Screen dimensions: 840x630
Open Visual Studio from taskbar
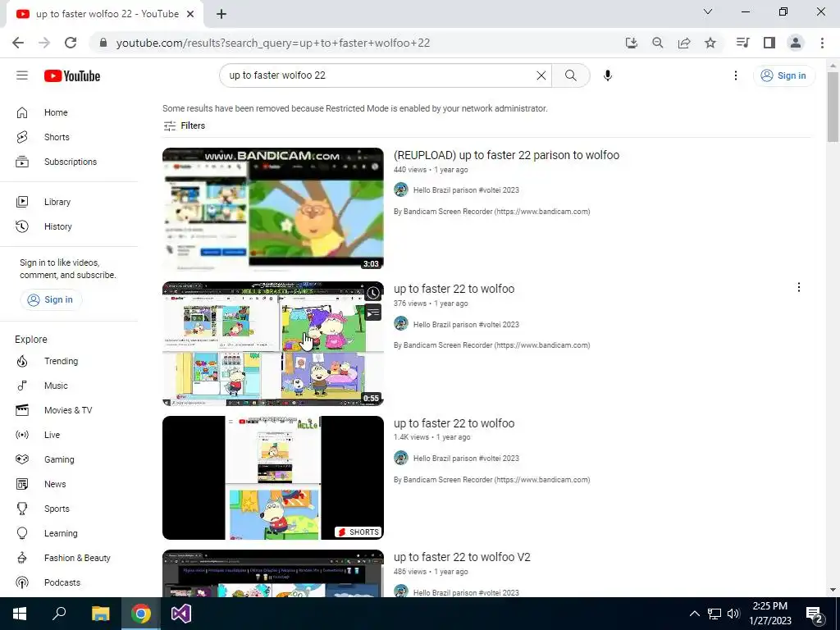click(x=181, y=614)
